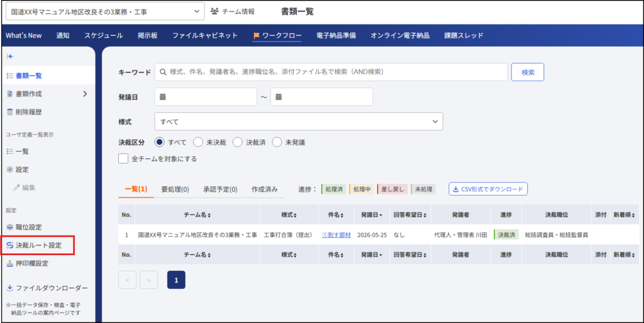The image size is (644, 323).
Task: Click the list icon next to 書類一覧
Action: point(10,76)
